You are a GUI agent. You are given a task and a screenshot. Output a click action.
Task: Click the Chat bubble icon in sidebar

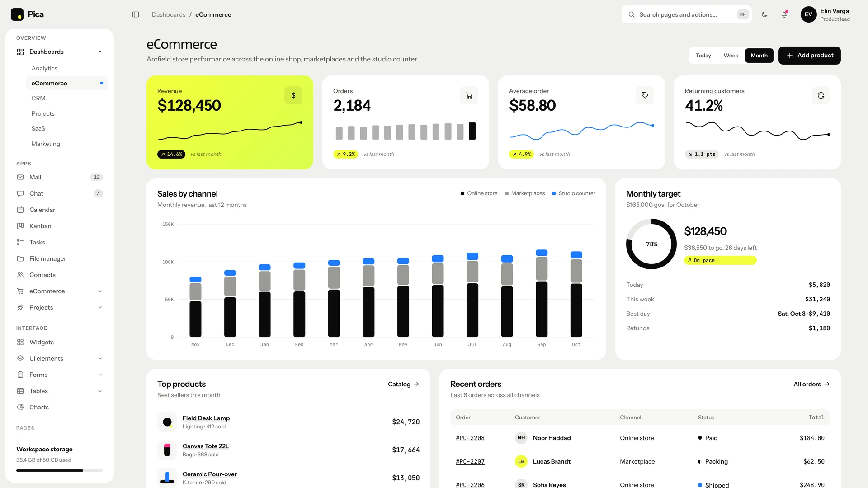click(x=20, y=193)
